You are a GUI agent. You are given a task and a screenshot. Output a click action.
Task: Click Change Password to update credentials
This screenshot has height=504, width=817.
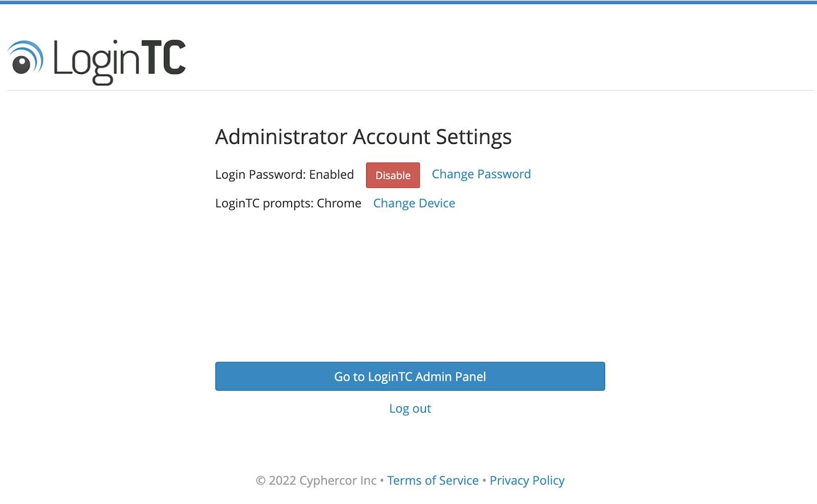click(481, 174)
